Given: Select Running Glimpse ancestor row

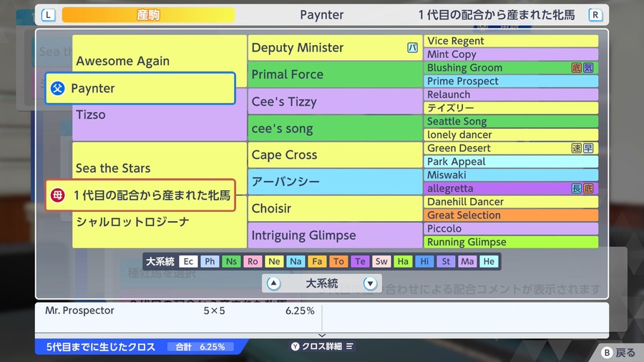Looking at the screenshot, I should tap(511, 242).
